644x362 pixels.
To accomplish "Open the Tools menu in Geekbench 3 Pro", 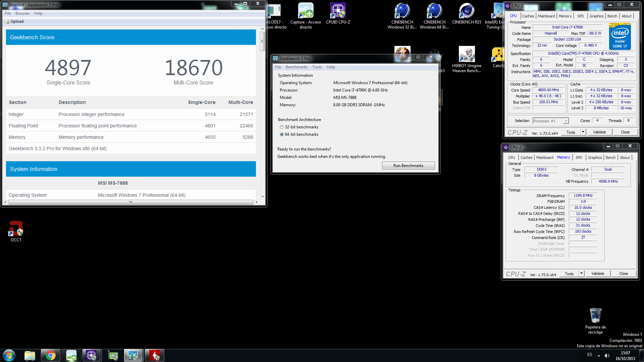I will pos(317,67).
